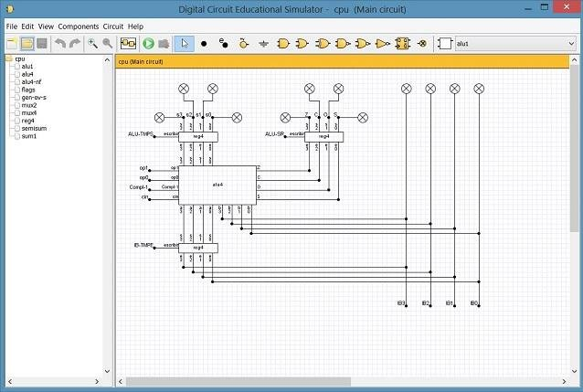Activate the arrow selection pointer tool

coord(184,43)
